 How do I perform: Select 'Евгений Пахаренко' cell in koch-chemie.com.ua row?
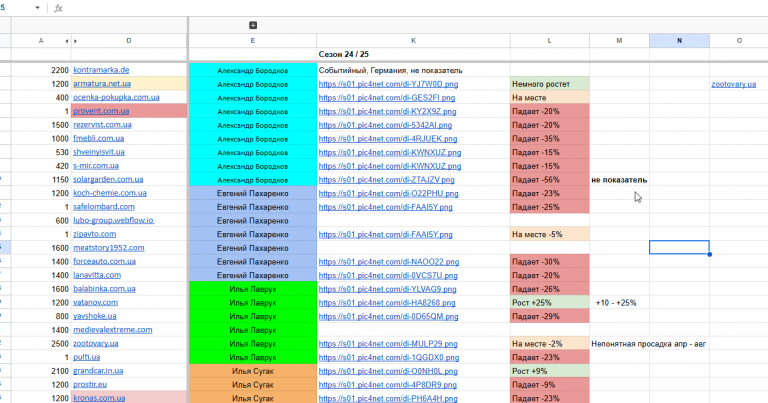click(253, 193)
